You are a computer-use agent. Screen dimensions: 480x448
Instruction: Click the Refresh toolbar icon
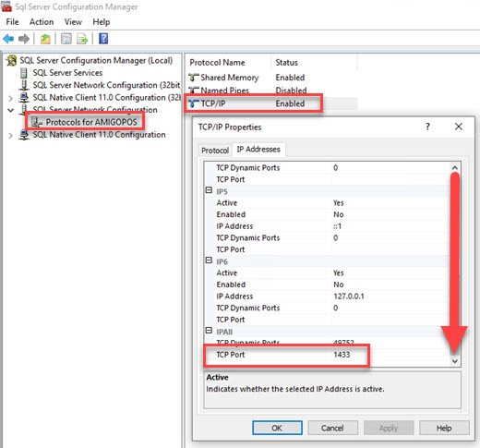click(66, 39)
